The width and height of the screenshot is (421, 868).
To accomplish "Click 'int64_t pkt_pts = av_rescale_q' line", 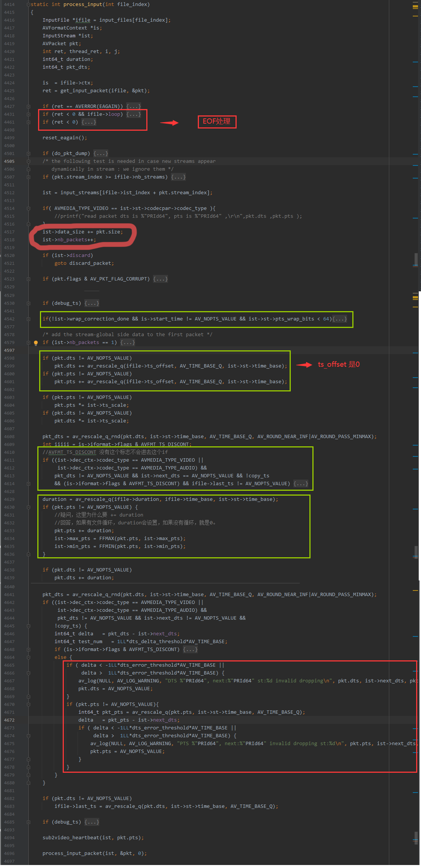I will pyautogui.click(x=192, y=712).
